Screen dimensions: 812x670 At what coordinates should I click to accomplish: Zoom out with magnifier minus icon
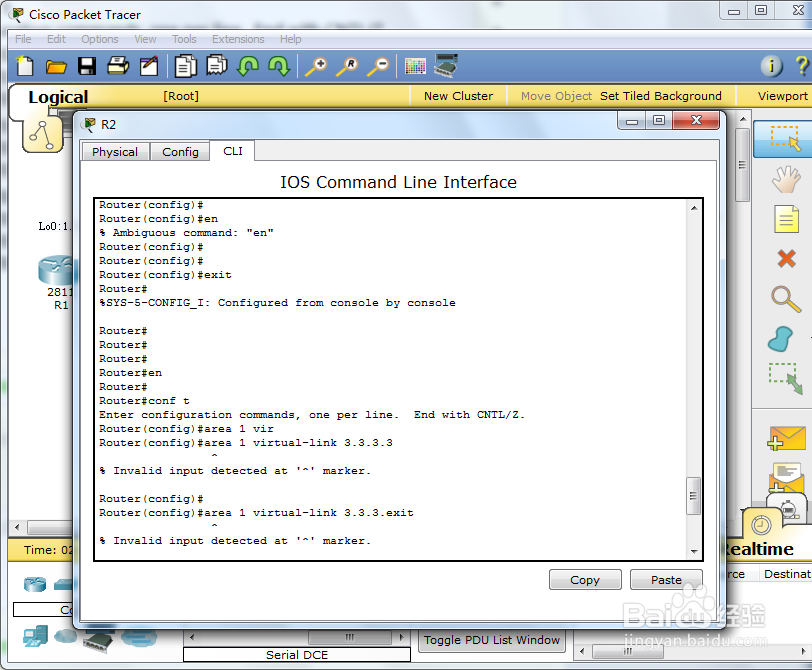[378, 66]
